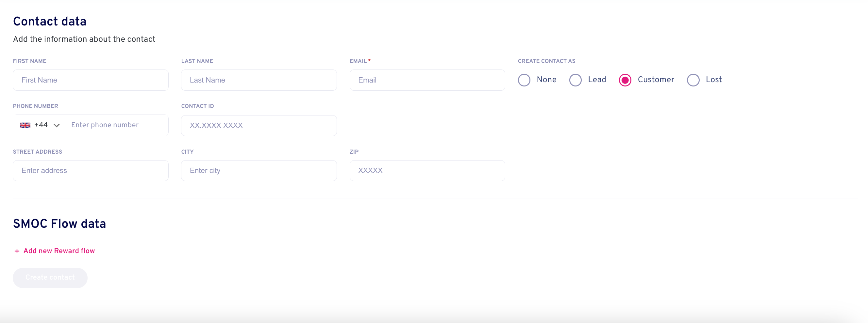
Task: Click the Customer radio label text
Action: [x=656, y=80]
